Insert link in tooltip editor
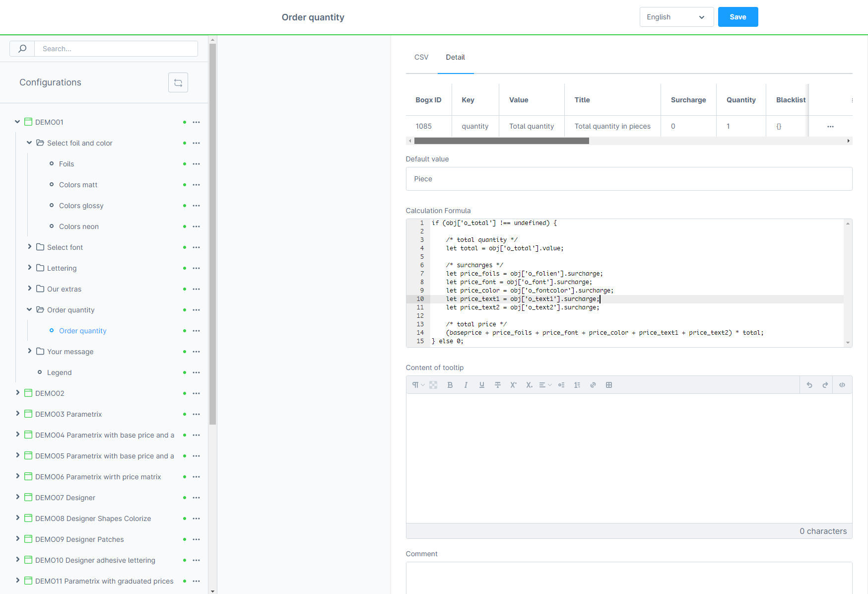The height and width of the screenshot is (594, 868). coord(593,385)
